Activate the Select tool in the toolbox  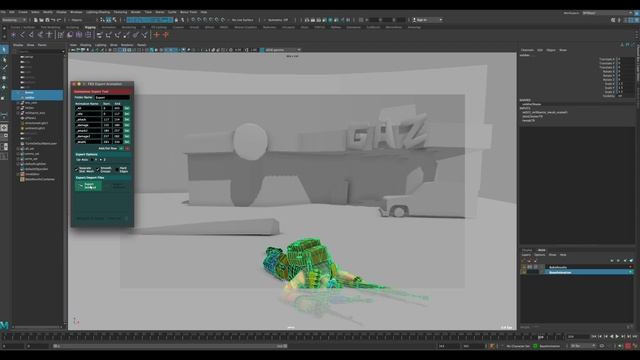[x=4, y=50]
